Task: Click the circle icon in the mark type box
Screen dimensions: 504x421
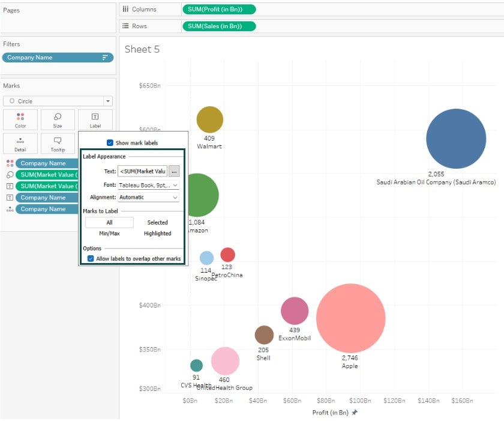Action: pyautogui.click(x=12, y=101)
